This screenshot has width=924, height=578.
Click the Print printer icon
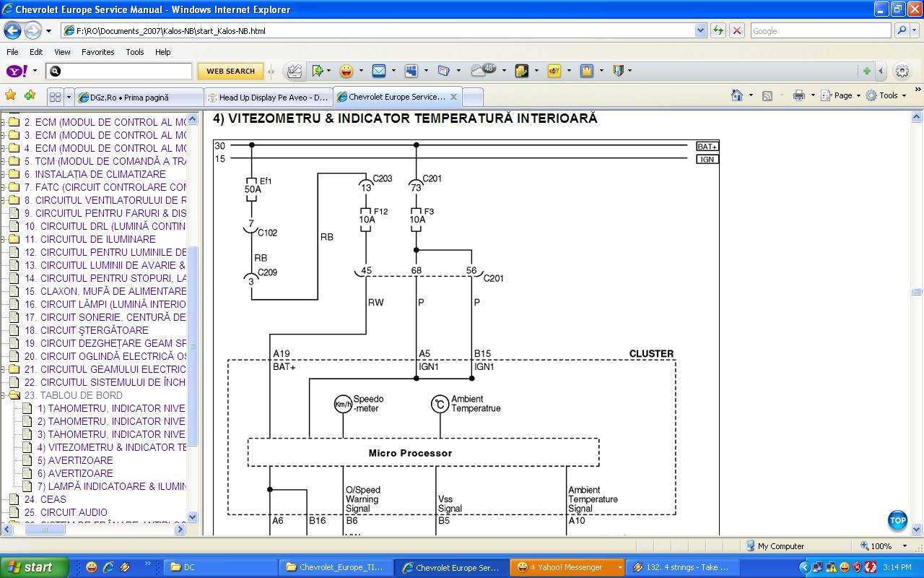798,95
